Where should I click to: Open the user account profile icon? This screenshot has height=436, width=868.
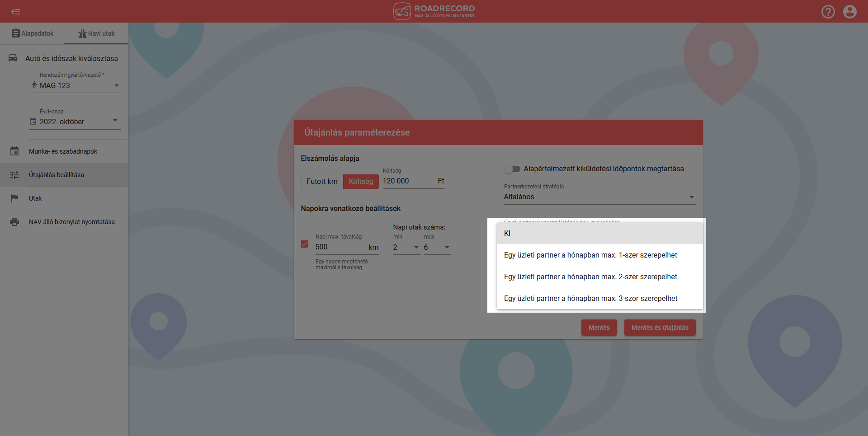click(x=850, y=12)
